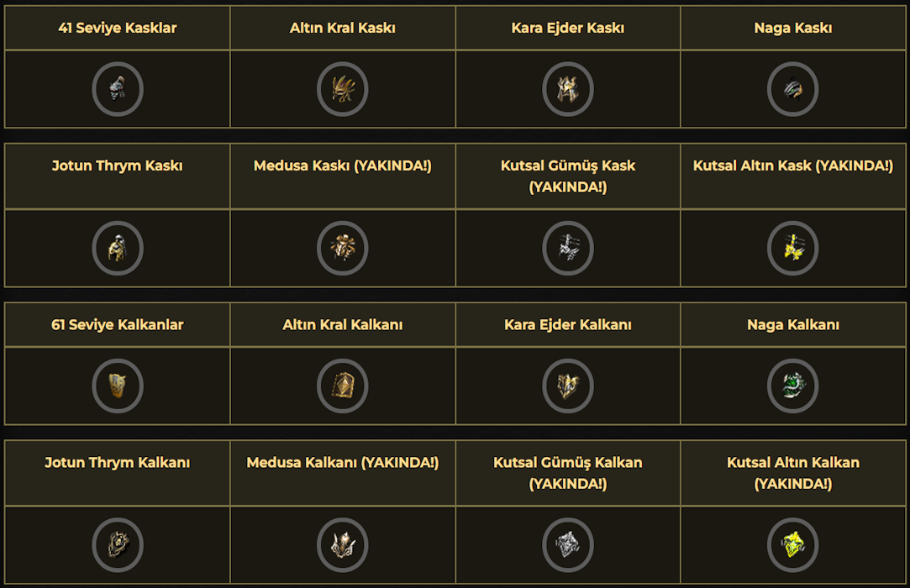This screenshot has height=588, width=910.
Task: Select the yellow Kutsal Altın Kask icon
Action: (x=793, y=249)
